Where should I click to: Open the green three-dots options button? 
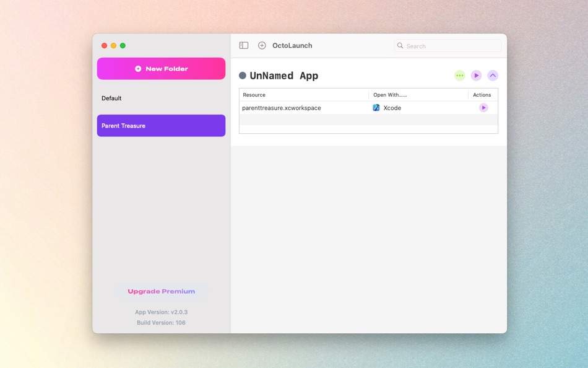[460, 76]
